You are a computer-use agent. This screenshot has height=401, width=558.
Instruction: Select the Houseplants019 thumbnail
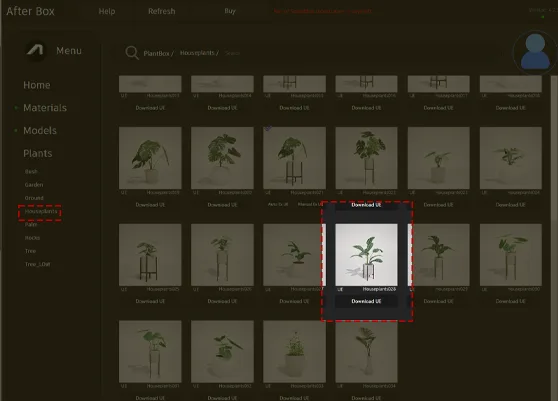click(x=150, y=158)
